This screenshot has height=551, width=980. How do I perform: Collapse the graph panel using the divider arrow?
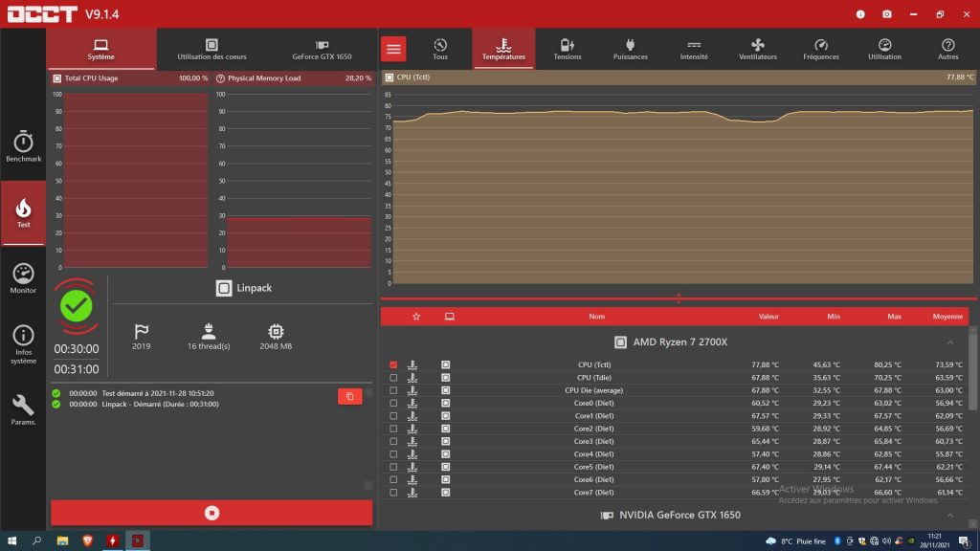679,299
